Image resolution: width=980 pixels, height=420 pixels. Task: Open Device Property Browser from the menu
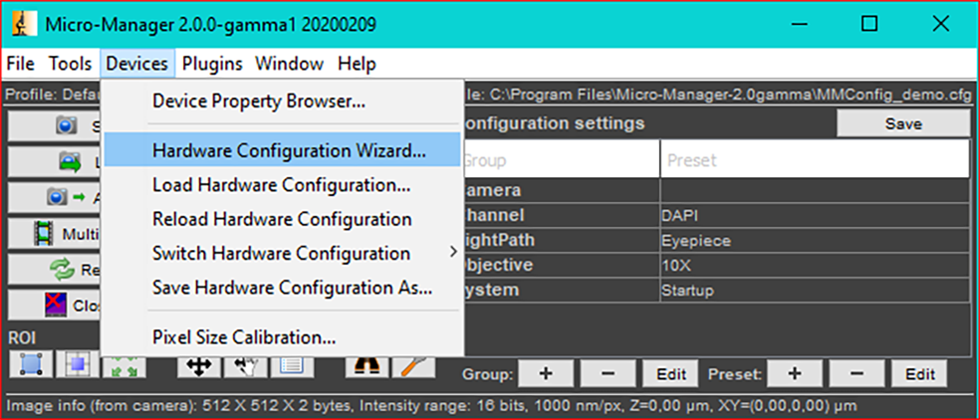point(259,101)
